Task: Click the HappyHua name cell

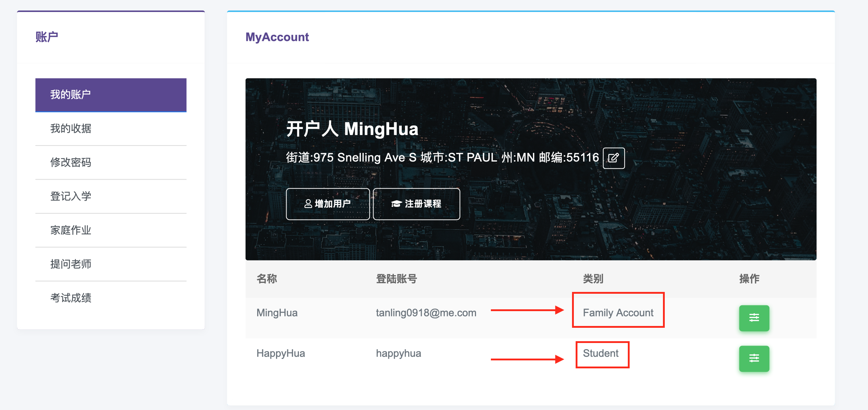Action: click(x=281, y=353)
